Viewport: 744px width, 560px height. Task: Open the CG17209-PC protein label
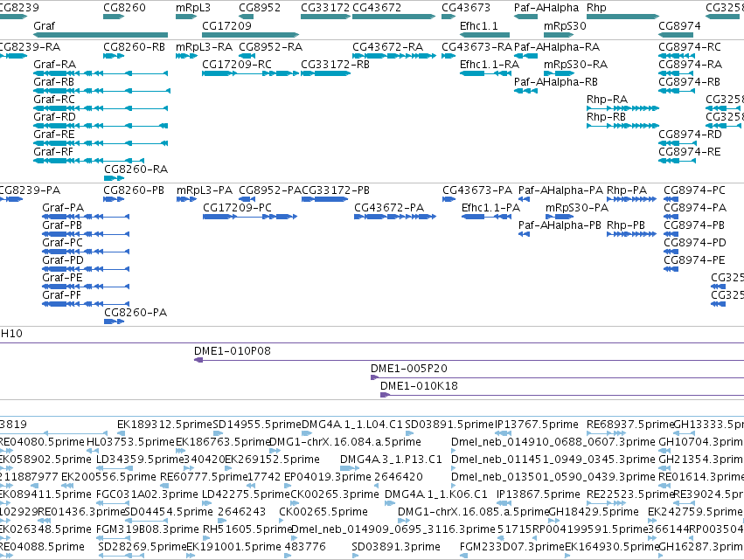[237, 208]
